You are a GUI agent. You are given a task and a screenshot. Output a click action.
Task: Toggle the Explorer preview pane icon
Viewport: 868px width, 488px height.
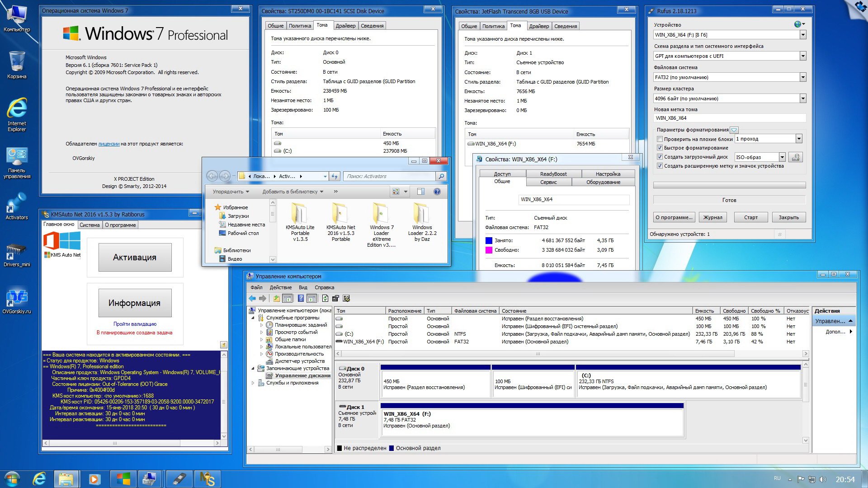click(x=420, y=192)
